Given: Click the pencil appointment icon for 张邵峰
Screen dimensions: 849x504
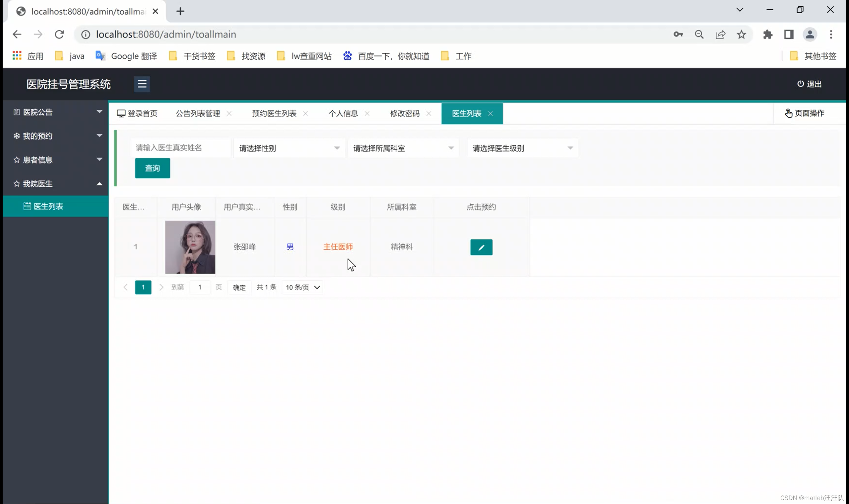Looking at the screenshot, I should click(481, 247).
